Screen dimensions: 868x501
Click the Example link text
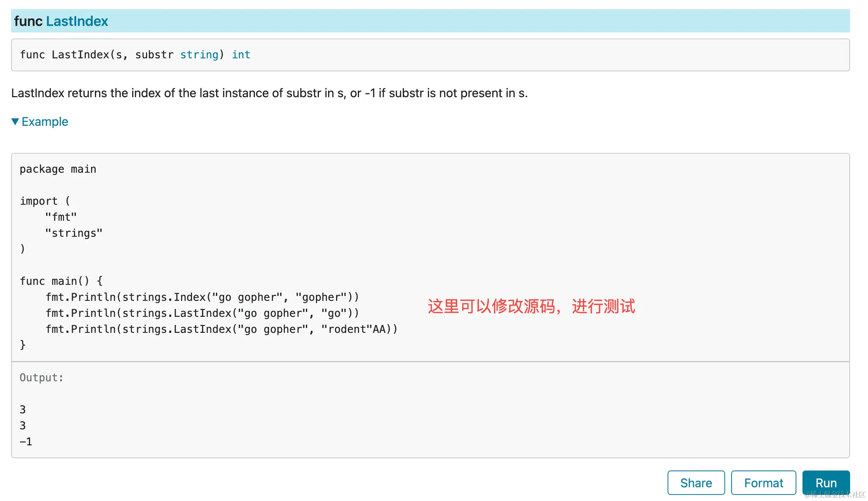(45, 122)
